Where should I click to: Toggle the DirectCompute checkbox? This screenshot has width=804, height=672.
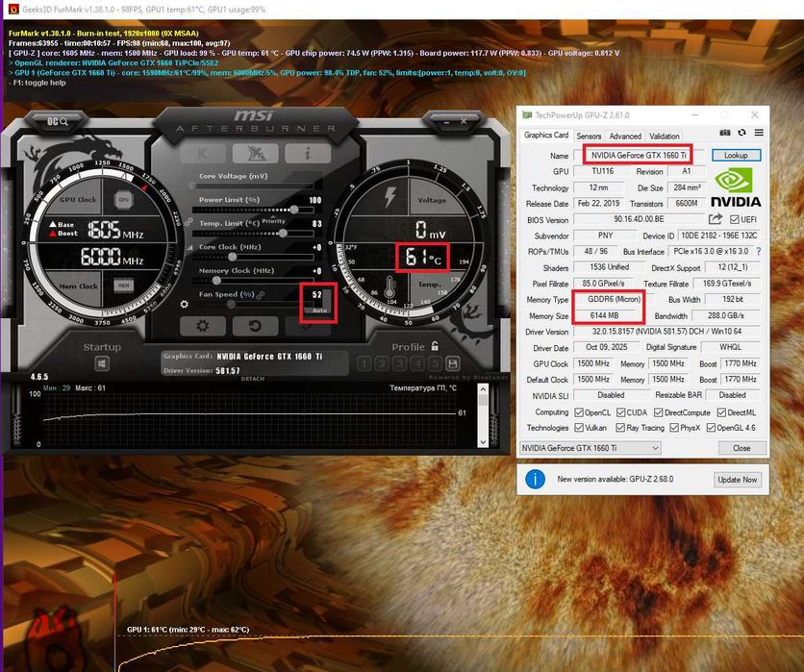point(659,412)
